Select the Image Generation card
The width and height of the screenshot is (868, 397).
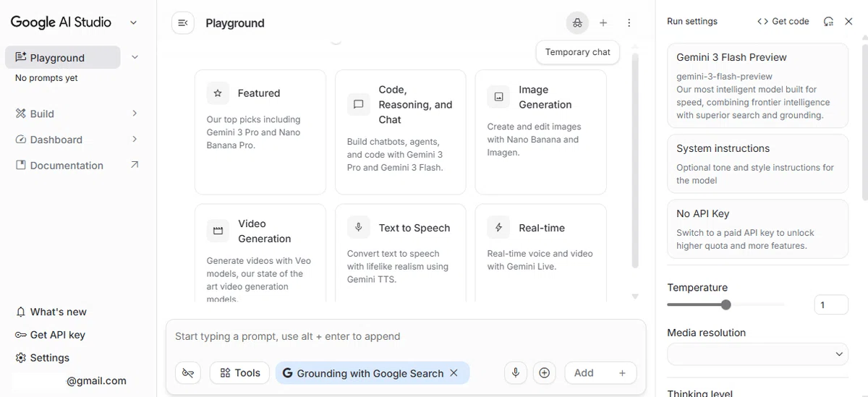[540, 132]
